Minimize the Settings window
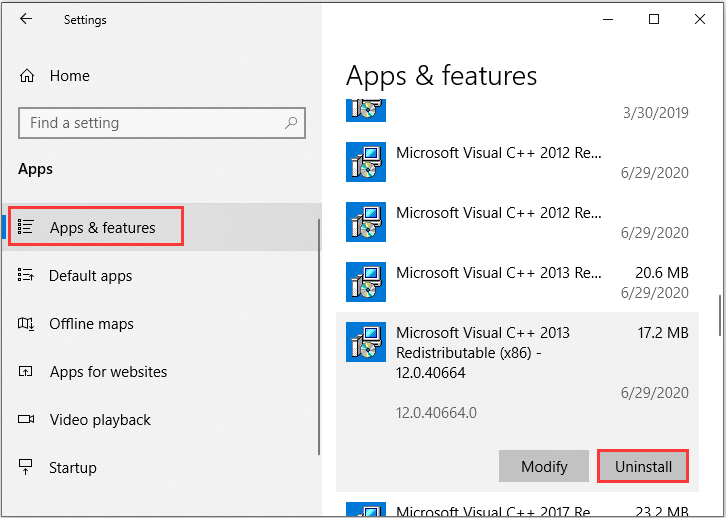Image resolution: width=726 pixels, height=518 pixels. point(608,19)
